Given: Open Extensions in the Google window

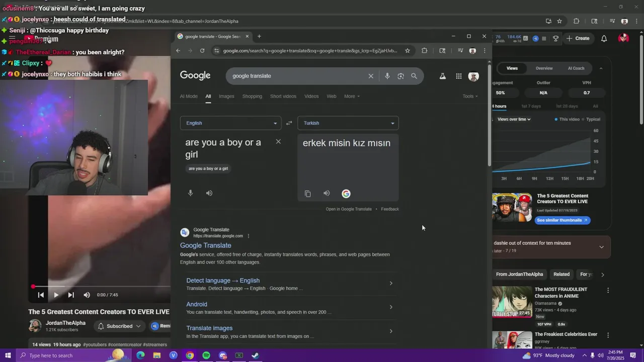Looking at the screenshot, I should (425, 51).
